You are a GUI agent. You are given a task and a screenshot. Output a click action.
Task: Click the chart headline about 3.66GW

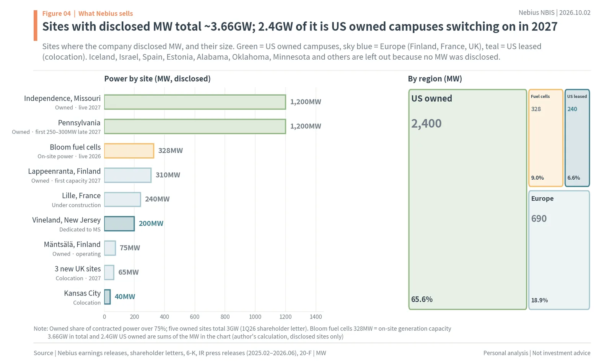300,27
